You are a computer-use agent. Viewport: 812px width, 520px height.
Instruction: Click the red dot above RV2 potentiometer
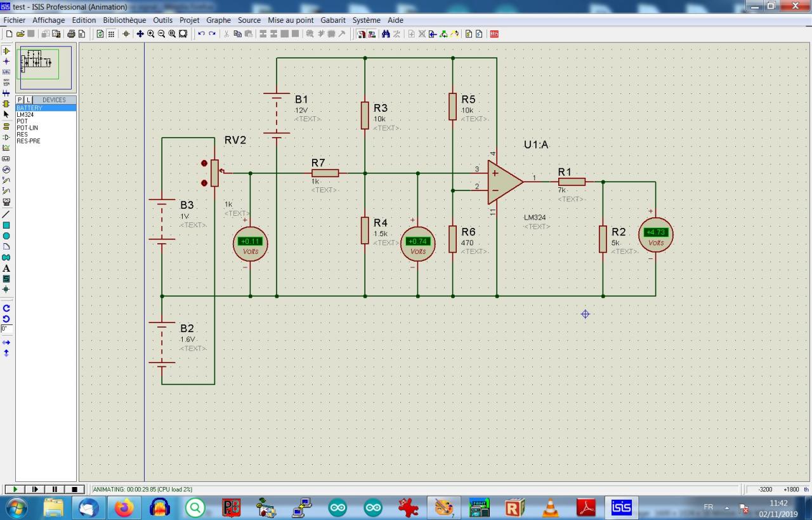pos(204,163)
